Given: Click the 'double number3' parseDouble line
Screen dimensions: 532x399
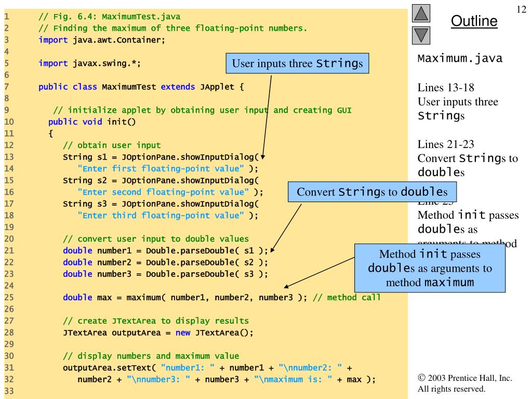Looking at the screenshot, I should [x=166, y=274].
